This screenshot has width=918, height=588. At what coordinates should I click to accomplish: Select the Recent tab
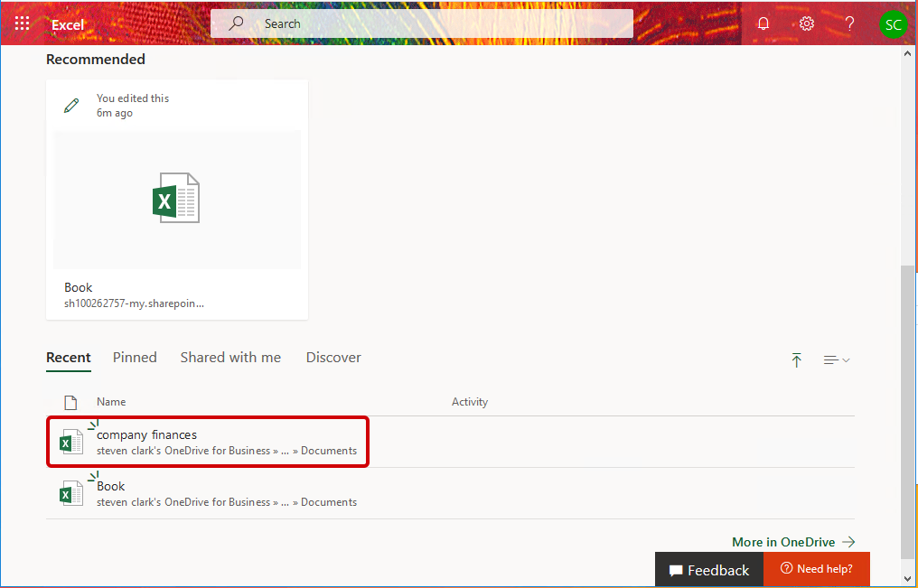(69, 358)
